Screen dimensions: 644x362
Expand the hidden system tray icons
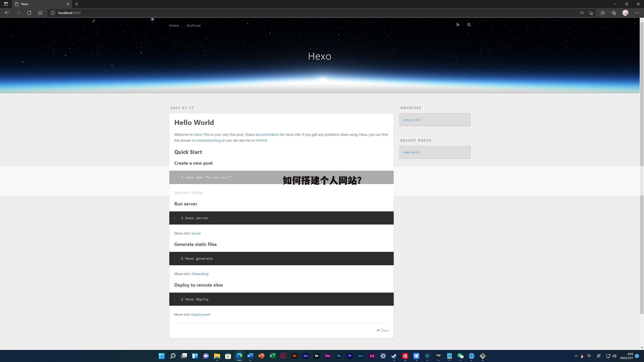[x=576, y=356]
